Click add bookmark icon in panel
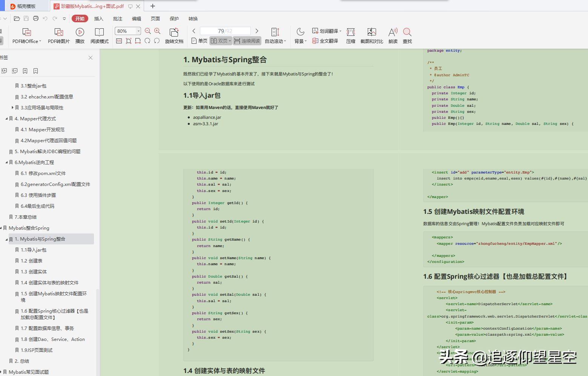Viewport: 588px width, 376px height. [25, 71]
